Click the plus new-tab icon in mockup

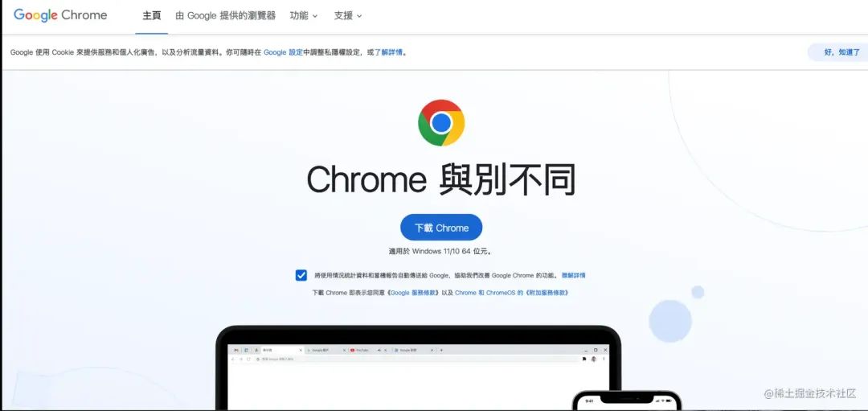pyautogui.click(x=441, y=350)
